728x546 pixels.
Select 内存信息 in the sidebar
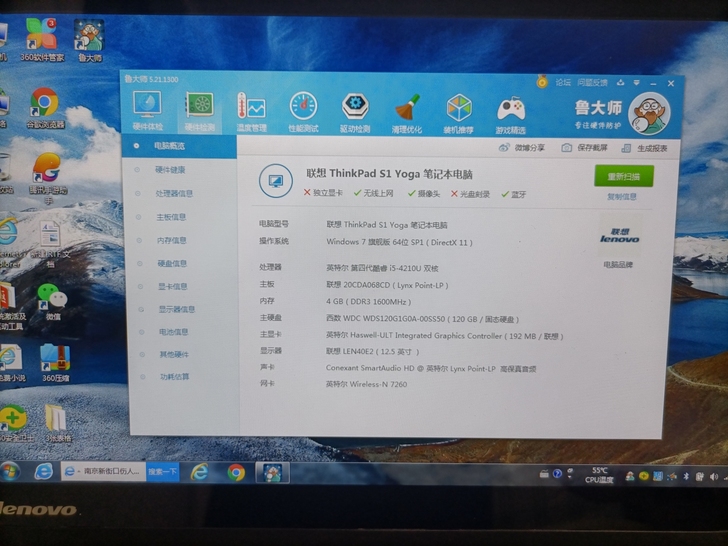pyautogui.click(x=171, y=240)
